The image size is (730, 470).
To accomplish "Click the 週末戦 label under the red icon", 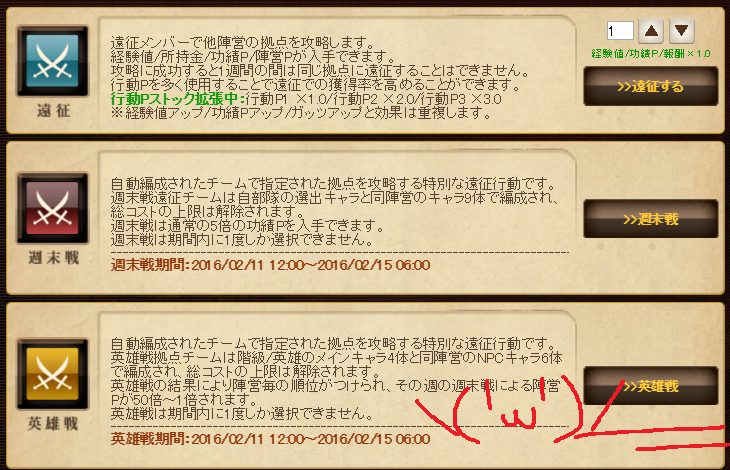I will [54, 258].
